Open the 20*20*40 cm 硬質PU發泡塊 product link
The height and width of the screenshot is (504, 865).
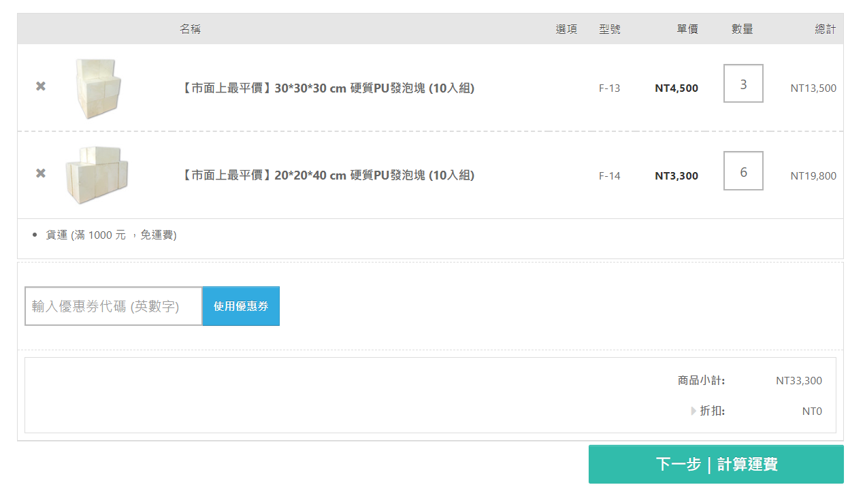[327, 175]
